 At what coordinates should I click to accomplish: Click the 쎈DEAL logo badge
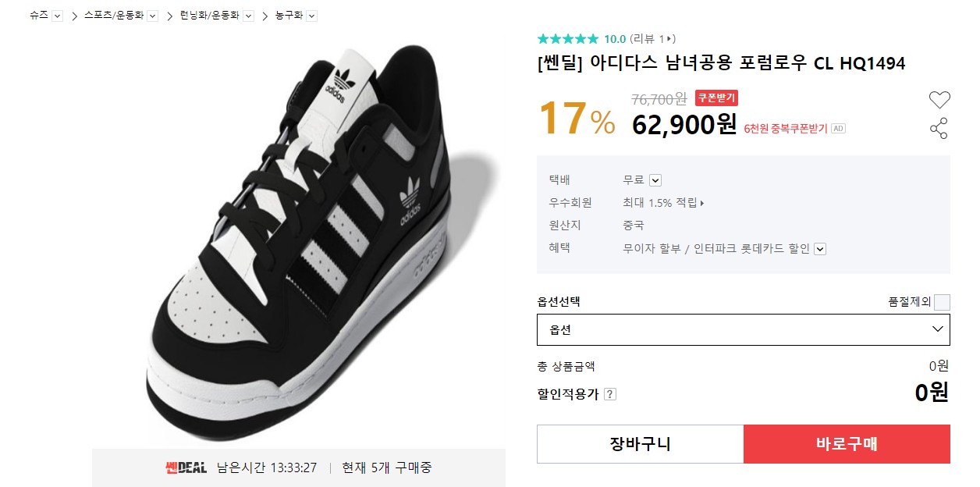186,467
